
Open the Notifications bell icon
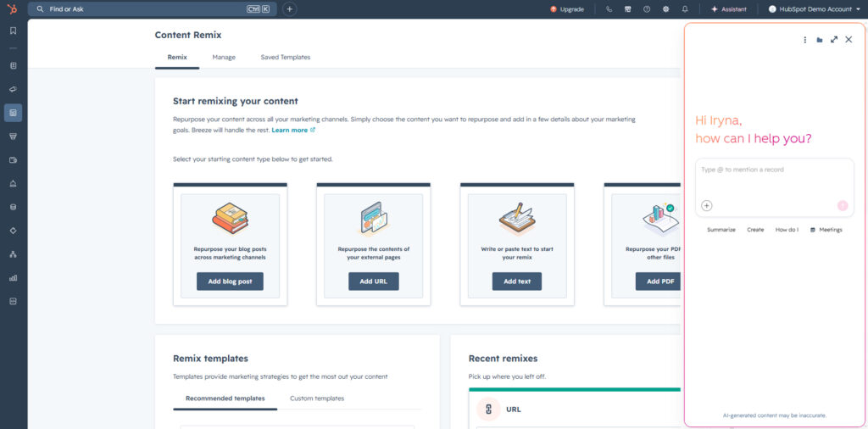tap(685, 8)
